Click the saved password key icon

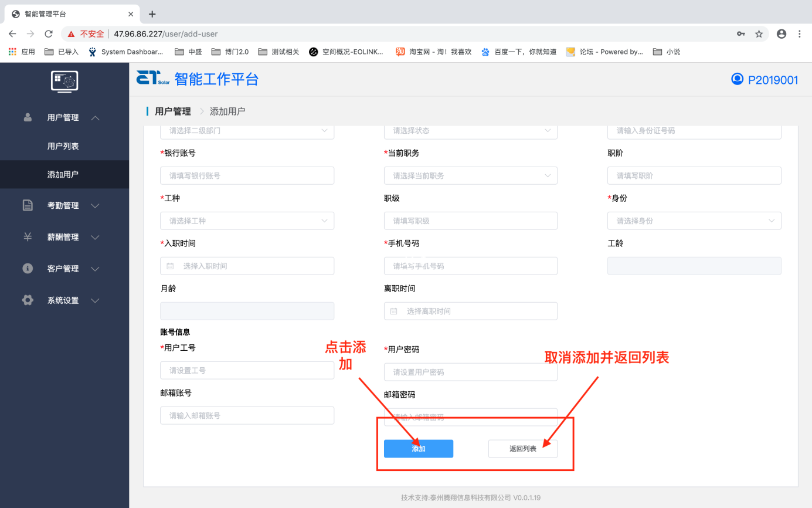pyautogui.click(x=741, y=34)
